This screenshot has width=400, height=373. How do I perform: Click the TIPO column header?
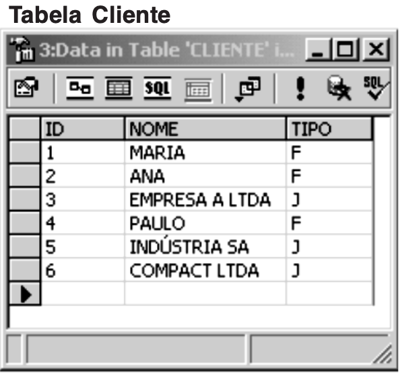[x=329, y=129]
